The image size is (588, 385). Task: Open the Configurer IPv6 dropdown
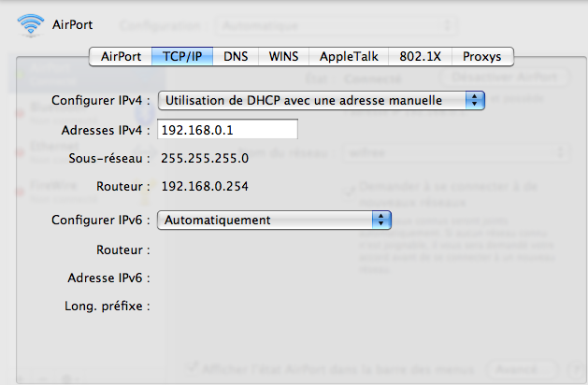click(274, 220)
